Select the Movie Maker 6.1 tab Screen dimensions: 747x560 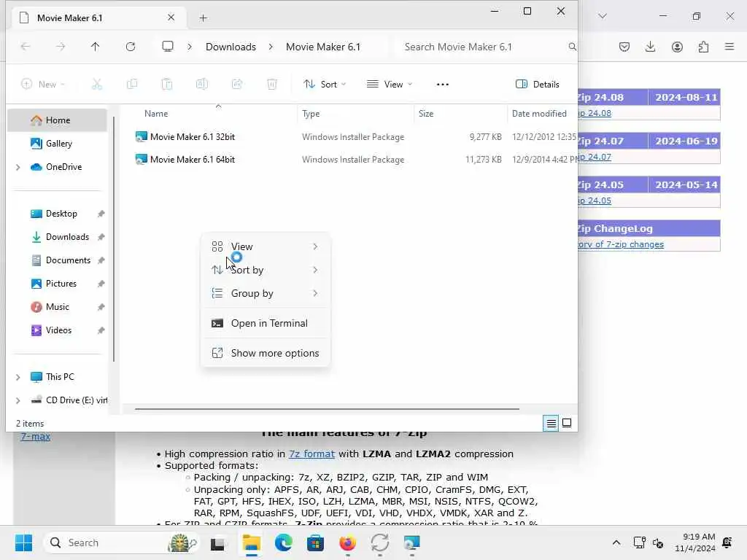(x=98, y=18)
